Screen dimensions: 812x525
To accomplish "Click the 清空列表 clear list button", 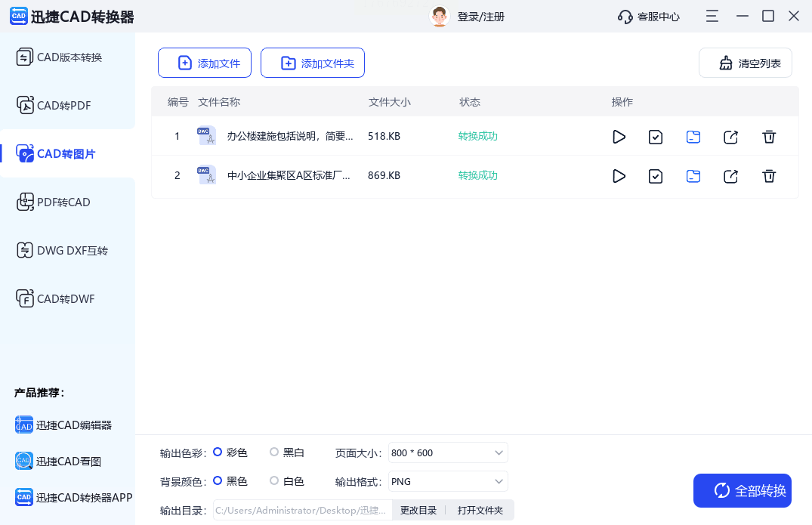I will (745, 63).
